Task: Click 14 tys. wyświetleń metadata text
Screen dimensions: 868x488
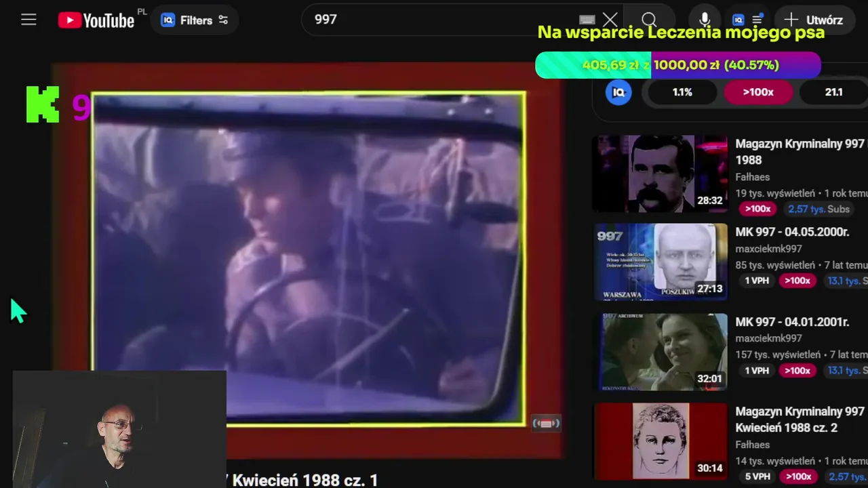Action: [775, 461]
